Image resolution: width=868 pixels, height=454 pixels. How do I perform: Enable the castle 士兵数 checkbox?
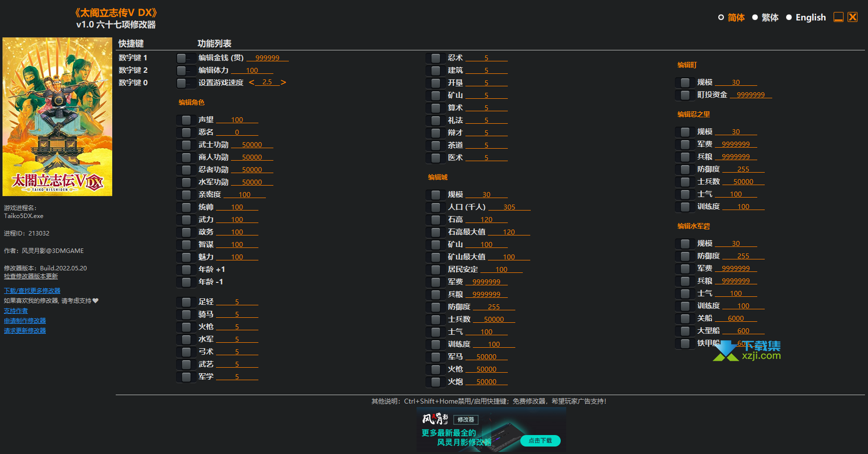pos(435,319)
